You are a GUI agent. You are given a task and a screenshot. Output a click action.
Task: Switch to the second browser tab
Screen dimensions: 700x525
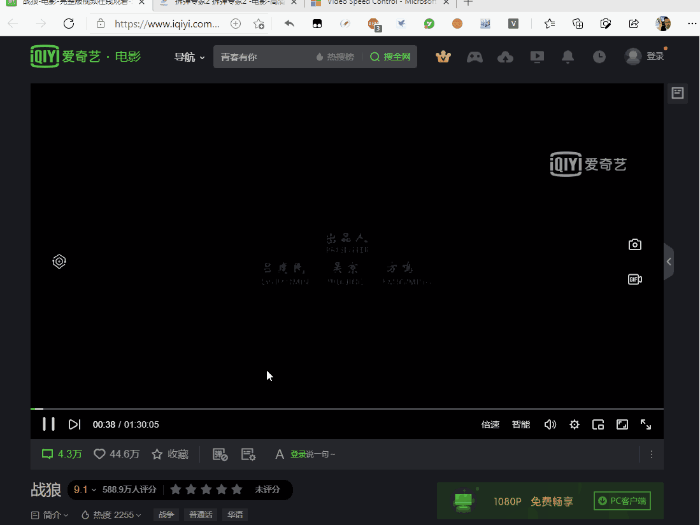229,3
